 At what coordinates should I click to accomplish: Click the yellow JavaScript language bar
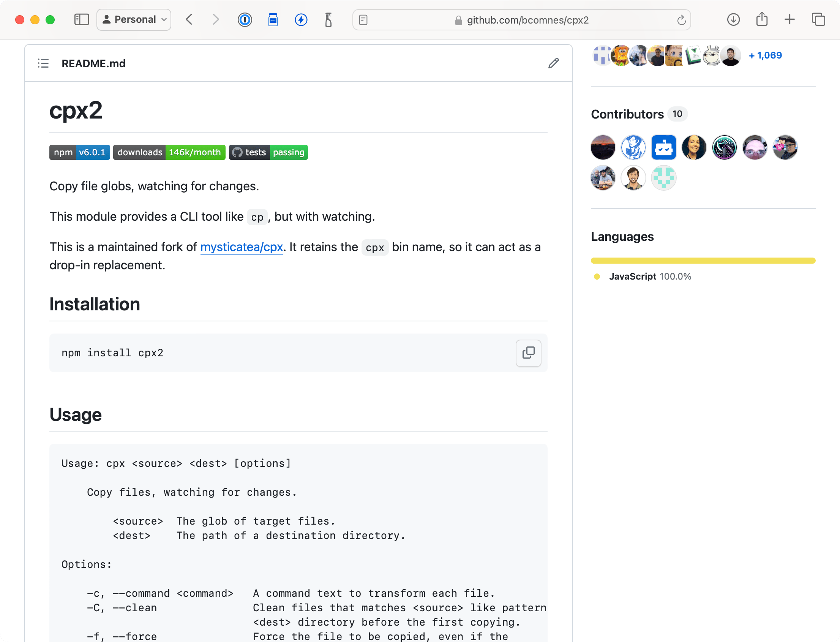point(703,261)
